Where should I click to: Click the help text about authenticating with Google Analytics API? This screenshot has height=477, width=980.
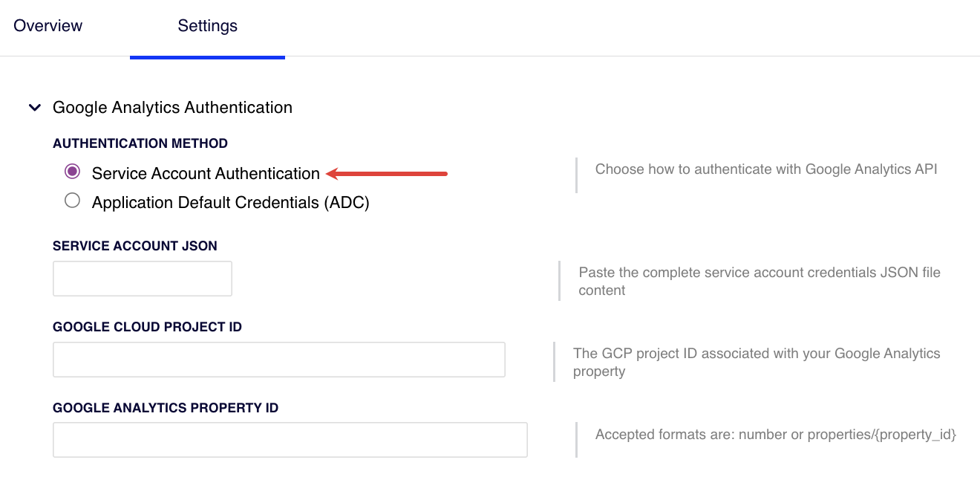coord(765,169)
